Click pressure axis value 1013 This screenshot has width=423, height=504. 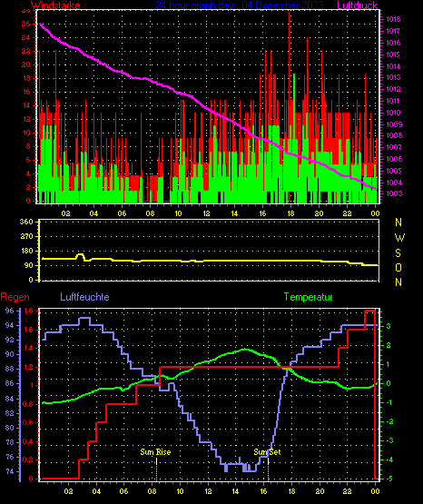click(x=393, y=77)
